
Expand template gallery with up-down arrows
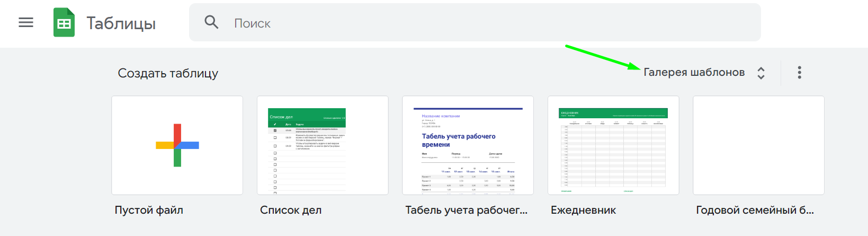[761, 73]
